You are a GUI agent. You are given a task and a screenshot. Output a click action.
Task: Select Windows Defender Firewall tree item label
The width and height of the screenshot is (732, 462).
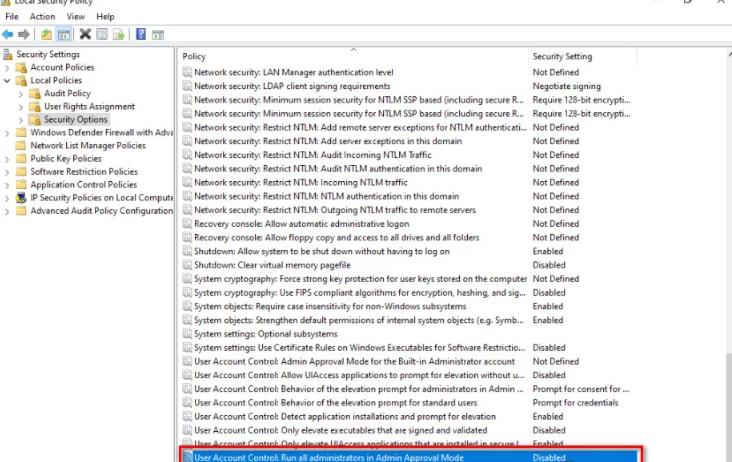coord(101,133)
